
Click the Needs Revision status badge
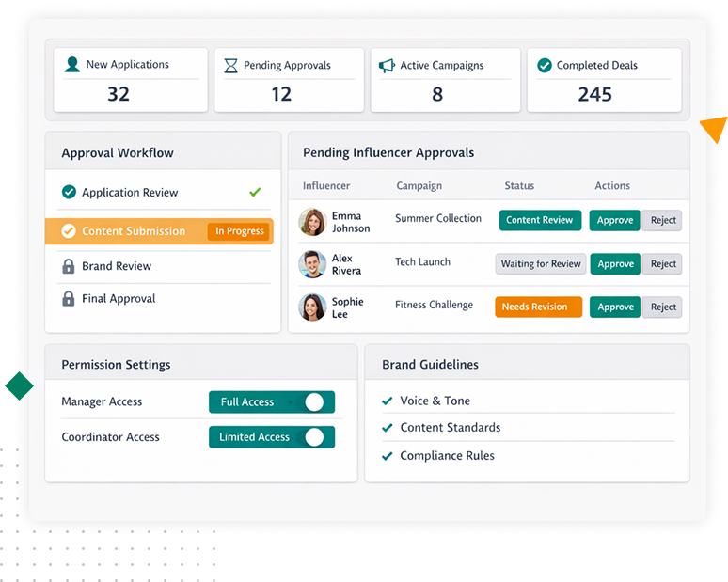point(539,307)
